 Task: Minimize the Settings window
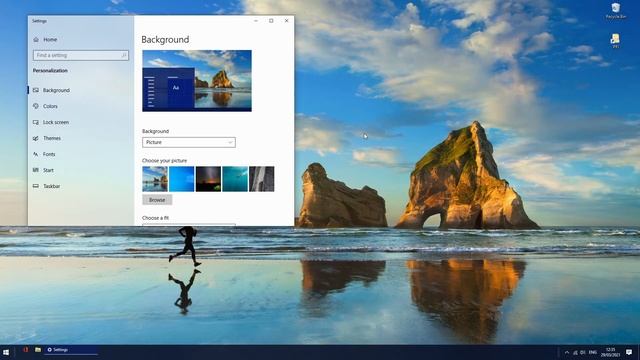point(256,21)
